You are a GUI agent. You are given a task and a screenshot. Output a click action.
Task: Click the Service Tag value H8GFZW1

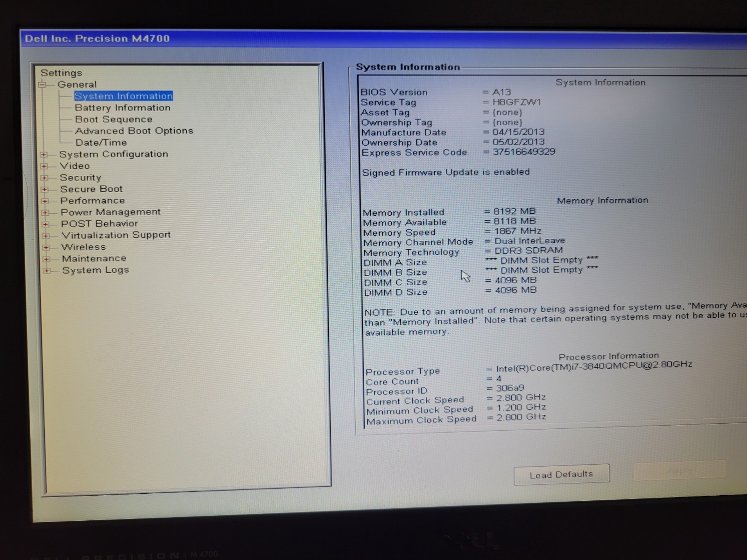click(516, 102)
